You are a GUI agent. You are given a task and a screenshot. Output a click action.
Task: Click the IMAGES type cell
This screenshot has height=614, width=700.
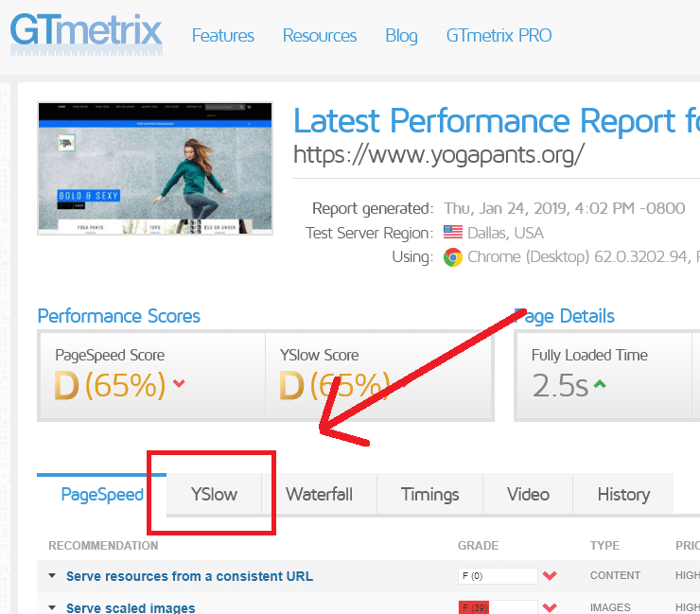click(610, 607)
